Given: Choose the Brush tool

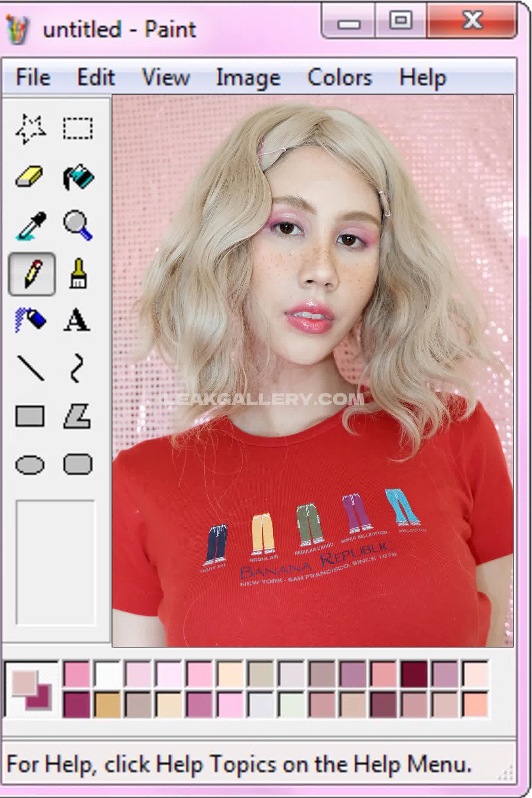Looking at the screenshot, I should pyautogui.click(x=78, y=274).
